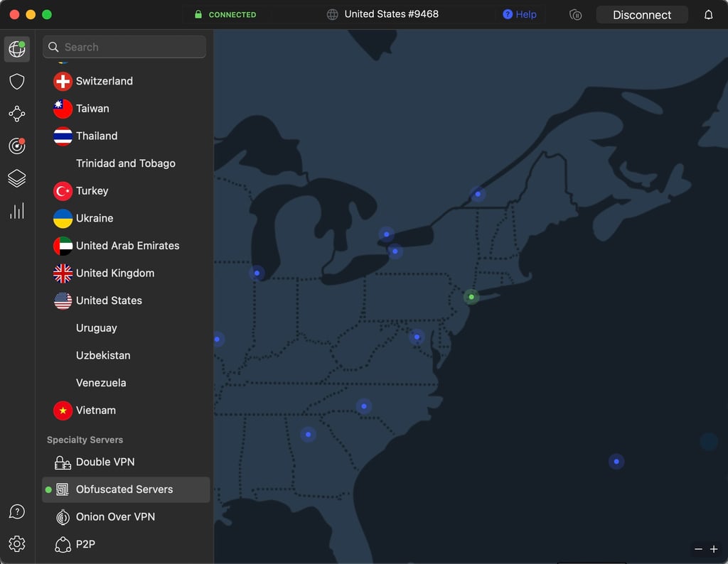Click the CONNECTED status label
728x564 pixels.
click(232, 15)
